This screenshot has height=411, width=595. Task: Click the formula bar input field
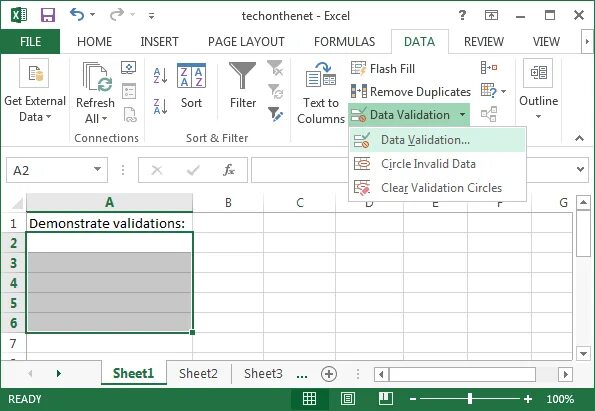tap(412, 170)
